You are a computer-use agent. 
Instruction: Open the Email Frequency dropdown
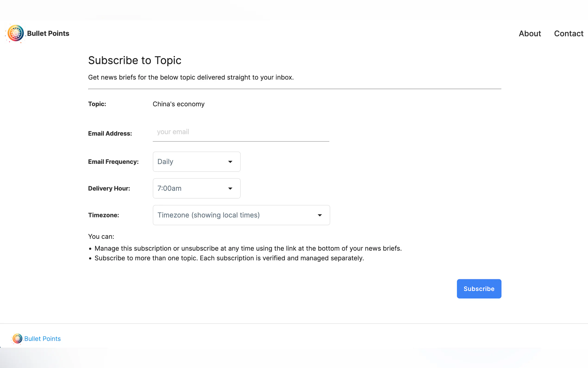point(192,162)
